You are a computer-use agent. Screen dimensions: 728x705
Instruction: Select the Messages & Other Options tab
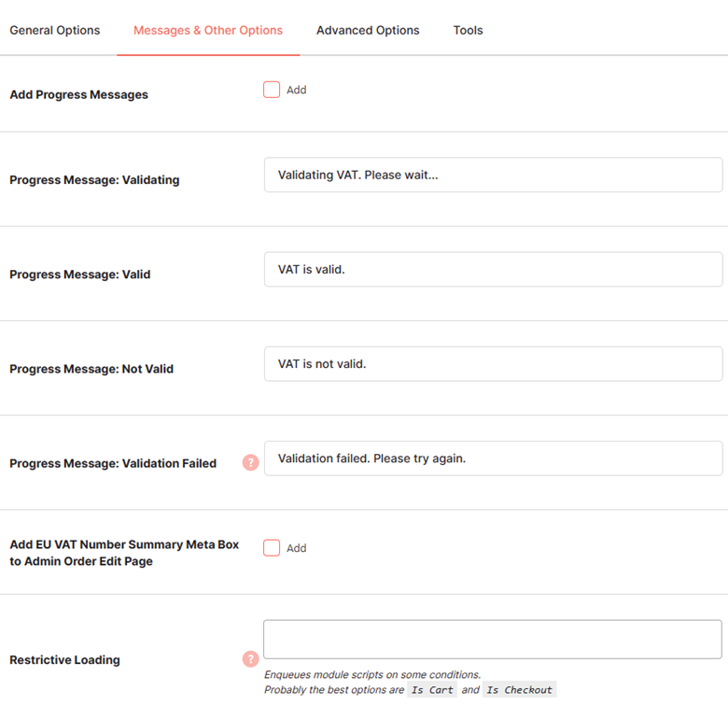click(208, 30)
